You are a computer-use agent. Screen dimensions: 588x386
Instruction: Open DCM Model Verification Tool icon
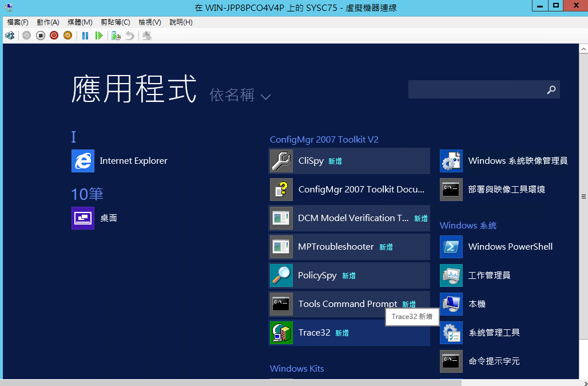(x=281, y=218)
